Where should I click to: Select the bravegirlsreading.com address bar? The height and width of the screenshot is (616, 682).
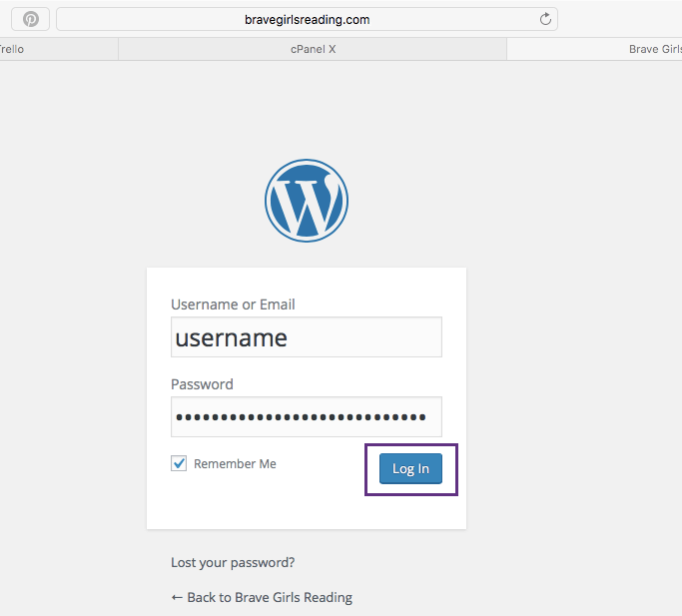pos(307,19)
